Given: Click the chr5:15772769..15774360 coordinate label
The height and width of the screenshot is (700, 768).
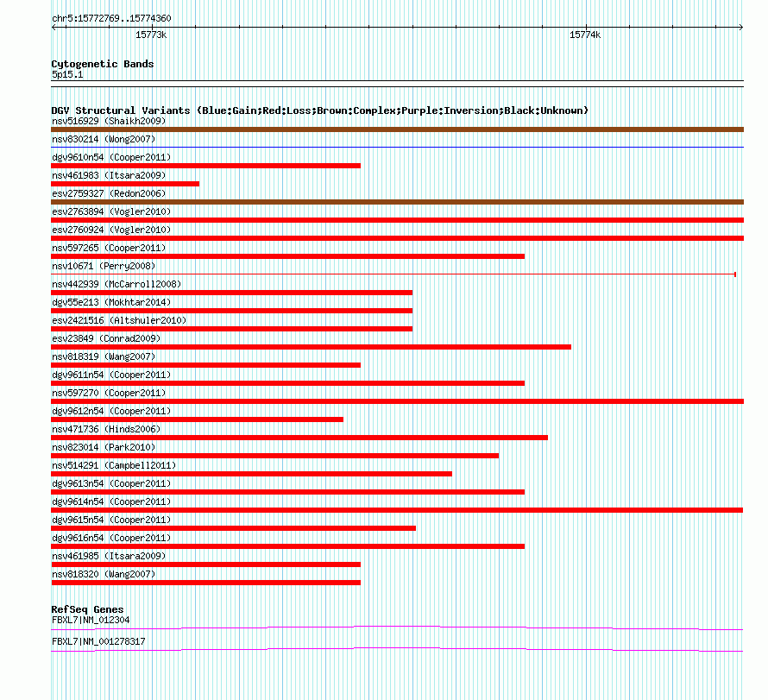Looking at the screenshot, I should (111, 19).
